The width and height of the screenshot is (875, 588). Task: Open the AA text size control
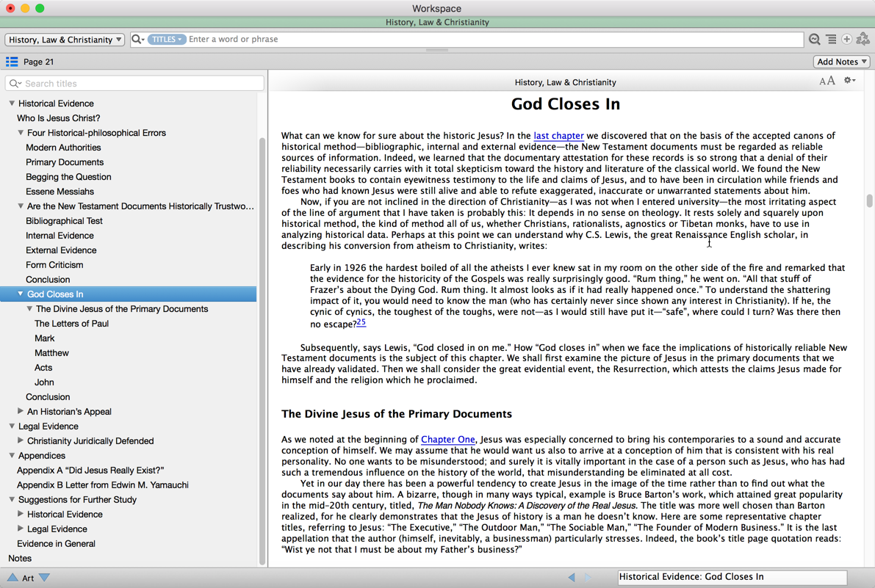(827, 81)
